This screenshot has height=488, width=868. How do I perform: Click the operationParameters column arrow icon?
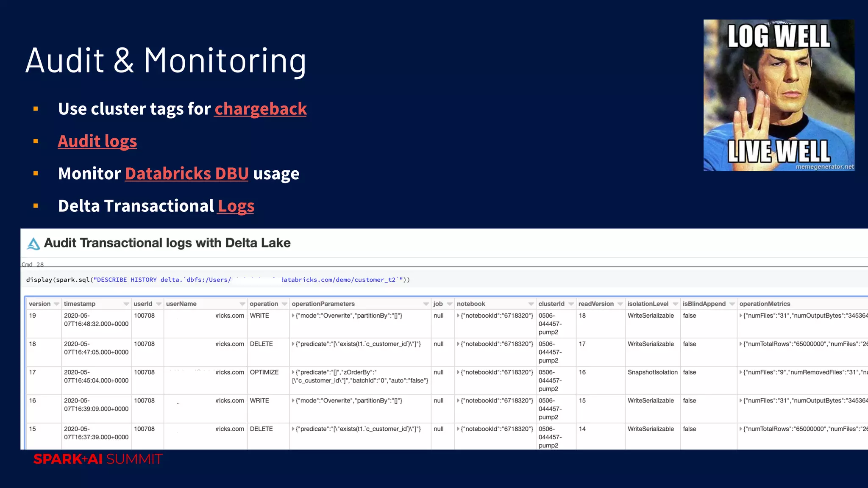[426, 304]
